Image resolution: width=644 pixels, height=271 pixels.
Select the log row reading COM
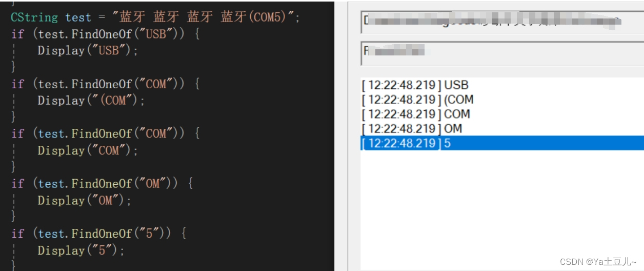pyautogui.click(x=502, y=114)
